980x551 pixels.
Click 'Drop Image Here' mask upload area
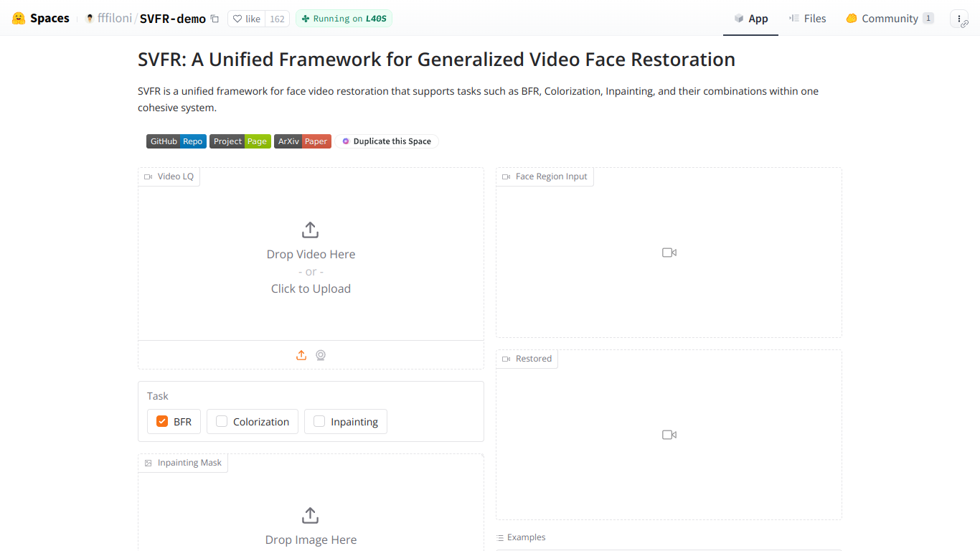pos(311,540)
